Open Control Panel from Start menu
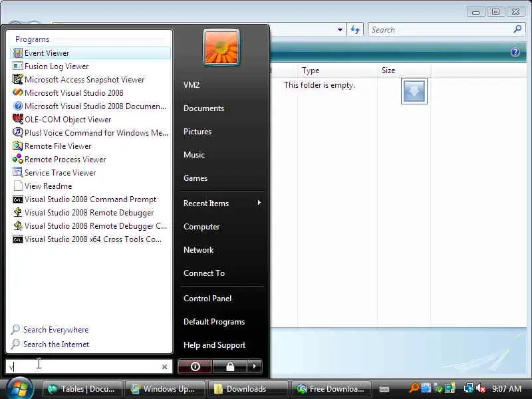Viewport: 532px width, 399px height. point(207,298)
